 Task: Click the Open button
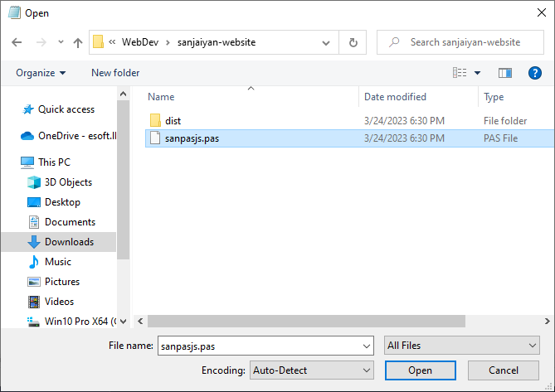pyautogui.click(x=420, y=370)
